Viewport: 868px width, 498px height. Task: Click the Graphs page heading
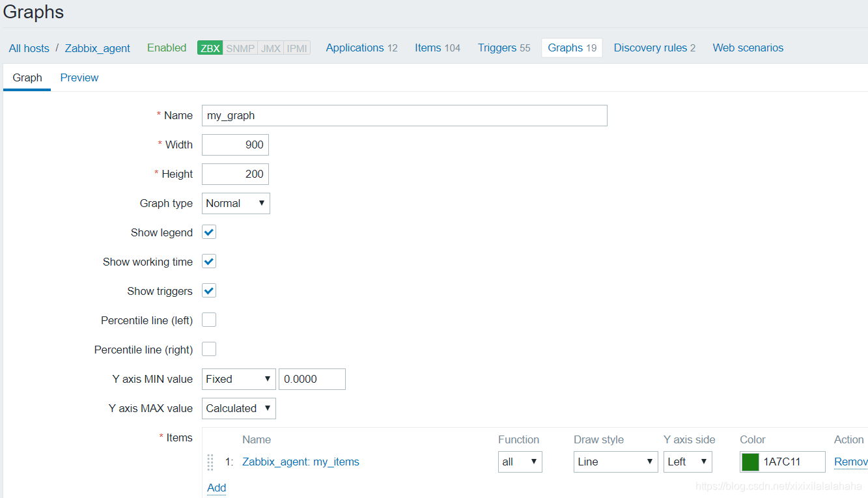coord(34,12)
